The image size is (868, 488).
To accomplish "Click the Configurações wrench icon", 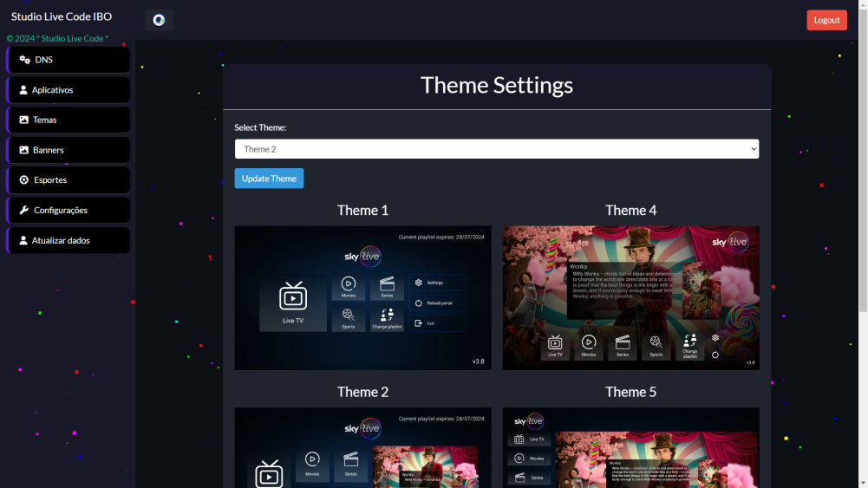I will point(24,210).
